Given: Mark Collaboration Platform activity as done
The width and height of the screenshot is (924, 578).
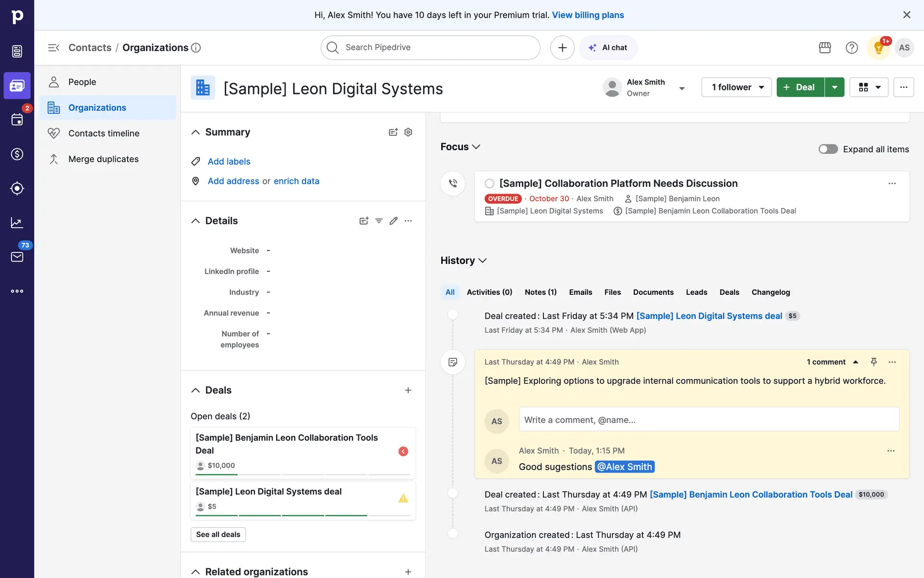Looking at the screenshot, I should click(x=489, y=184).
